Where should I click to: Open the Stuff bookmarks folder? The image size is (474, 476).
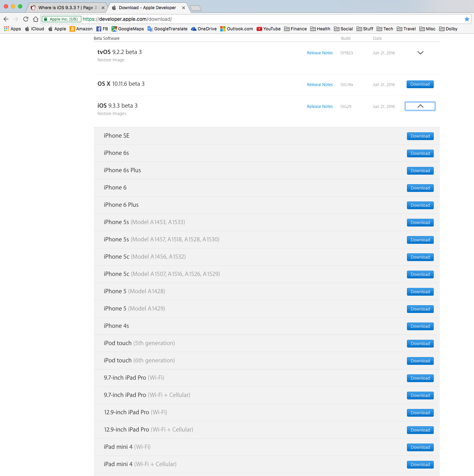coord(365,29)
